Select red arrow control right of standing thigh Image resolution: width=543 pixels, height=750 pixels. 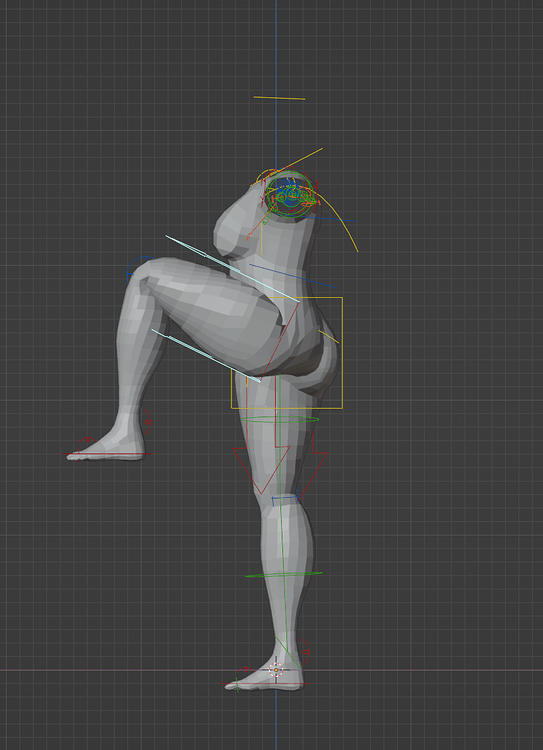pyautogui.click(x=314, y=464)
